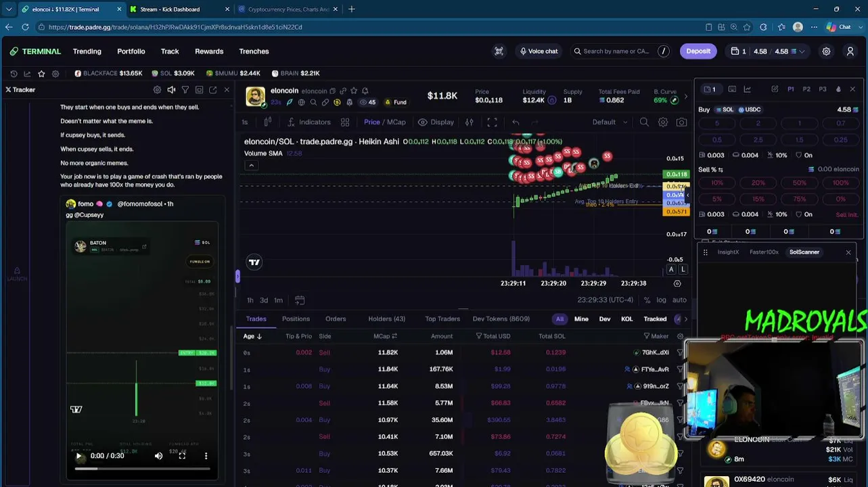Choose SOL as the buy currency

724,110
